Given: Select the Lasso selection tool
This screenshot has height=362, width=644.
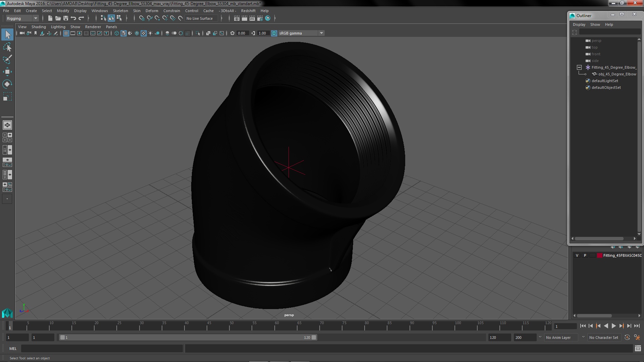Looking at the screenshot, I should click(7, 47).
